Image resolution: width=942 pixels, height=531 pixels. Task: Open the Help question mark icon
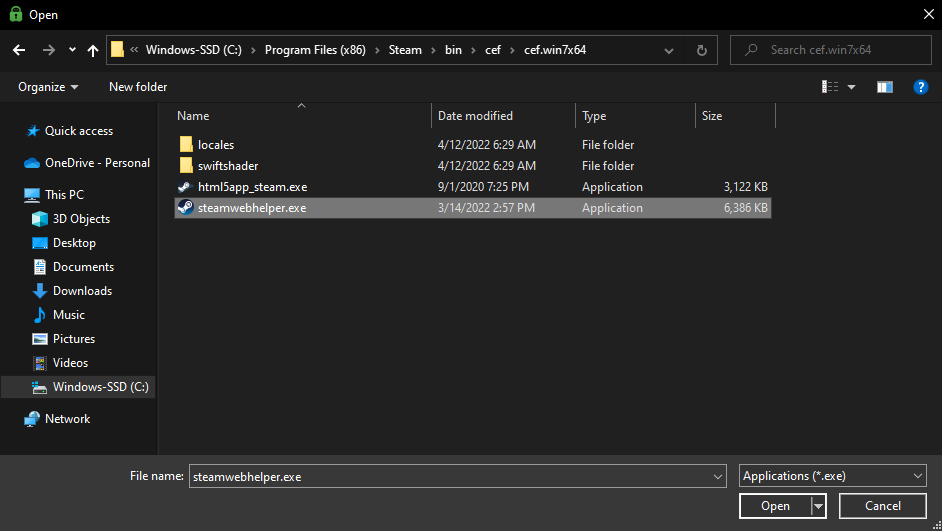921,87
